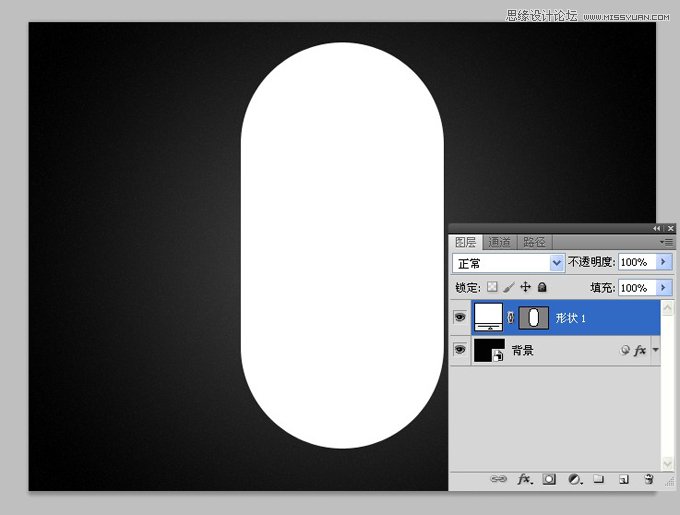Click the create new group folder icon
Image resolution: width=680 pixels, height=515 pixels.
(x=599, y=479)
